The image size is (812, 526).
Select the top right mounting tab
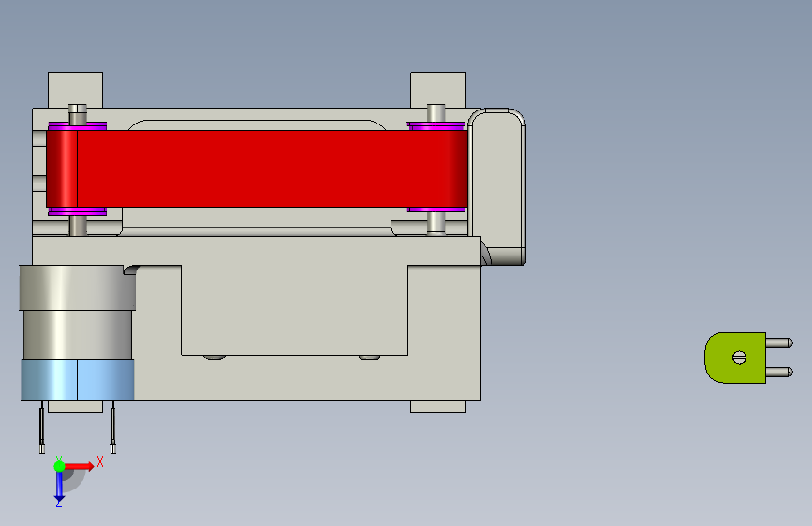(438, 90)
